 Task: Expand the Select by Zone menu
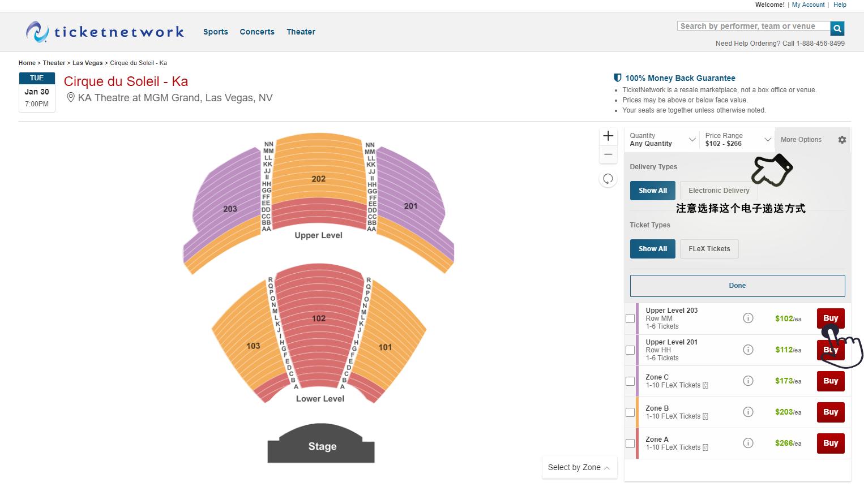579,467
